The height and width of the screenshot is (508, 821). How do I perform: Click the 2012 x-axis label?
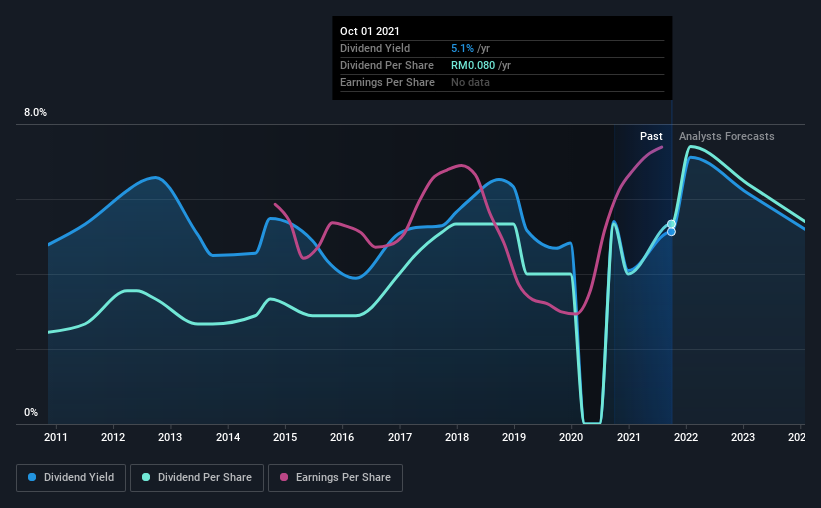[x=113, y=437]
